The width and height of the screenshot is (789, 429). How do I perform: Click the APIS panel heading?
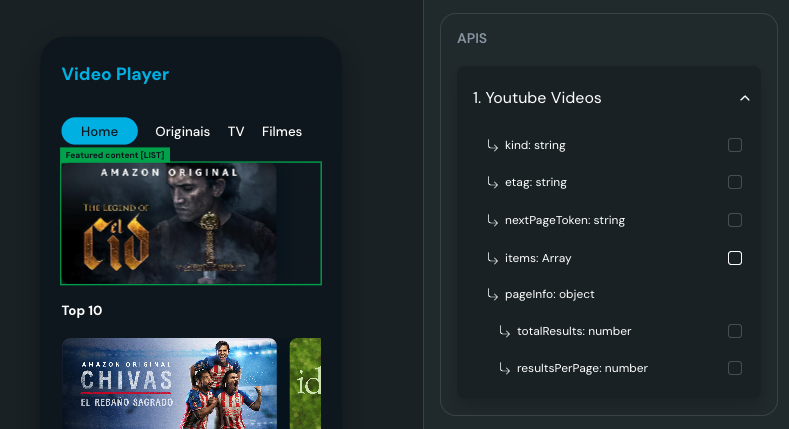tap(472, 38)
